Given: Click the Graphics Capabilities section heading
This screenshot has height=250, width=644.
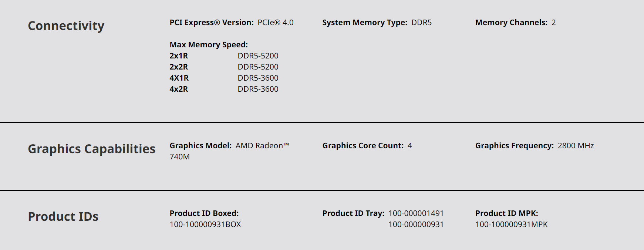Looking at the screenshot, I should tap(91, 149).
